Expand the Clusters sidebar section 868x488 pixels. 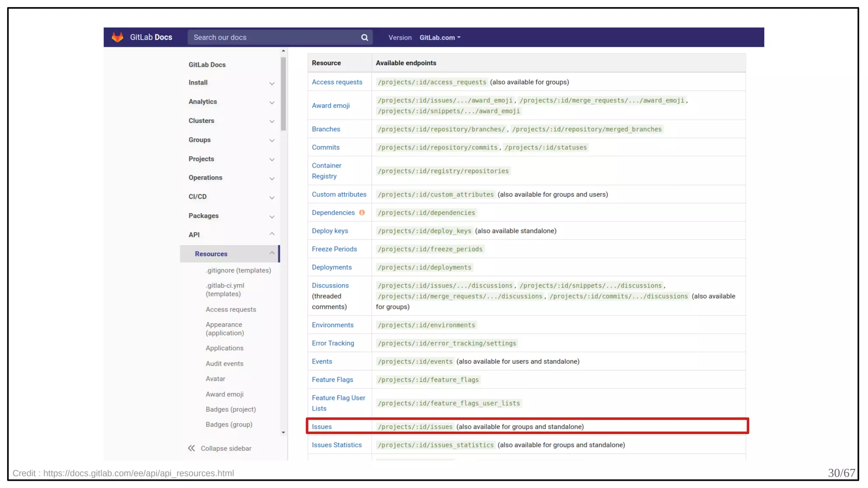pos(272,122)
